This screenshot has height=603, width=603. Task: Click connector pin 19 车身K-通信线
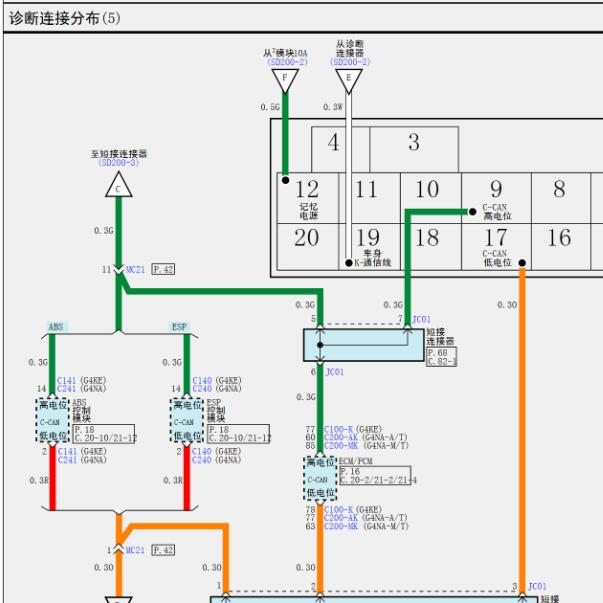click(370, 247)
